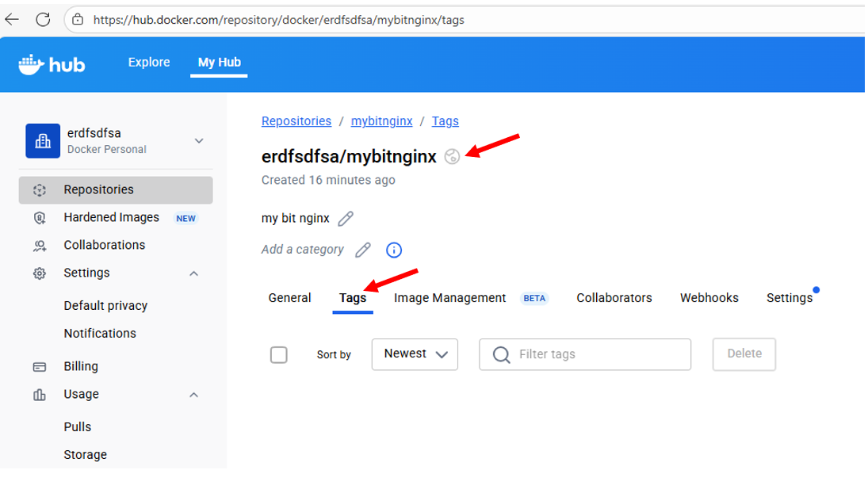Click the Hardened Images sidebar label
868x493 pixels.
(x=111, y=217)
